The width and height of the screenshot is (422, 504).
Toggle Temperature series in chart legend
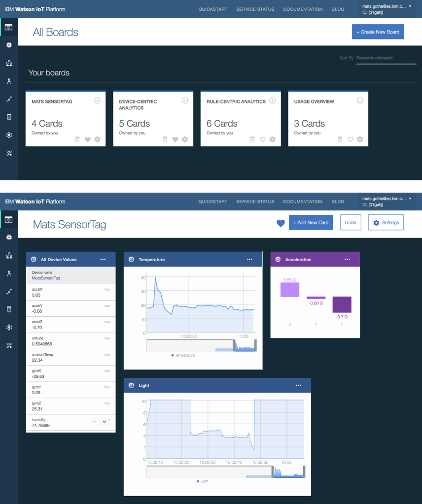[183, 355]
